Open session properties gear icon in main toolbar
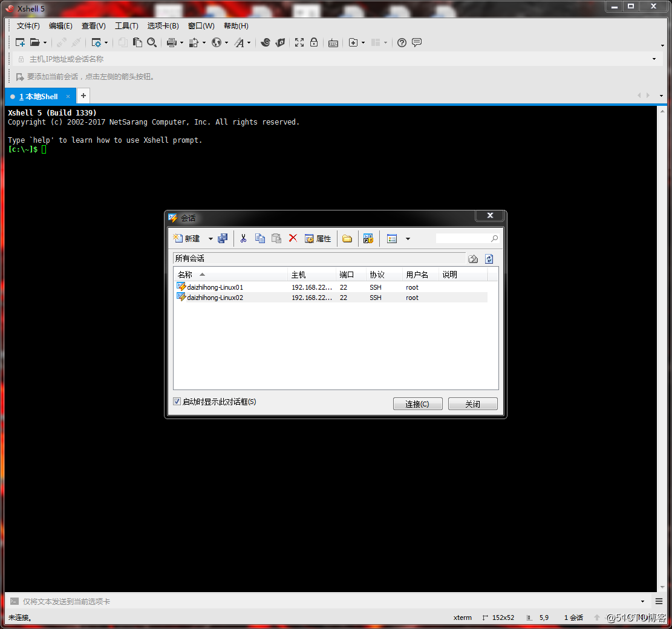672x629 pixels. click(x=96, y=42)
